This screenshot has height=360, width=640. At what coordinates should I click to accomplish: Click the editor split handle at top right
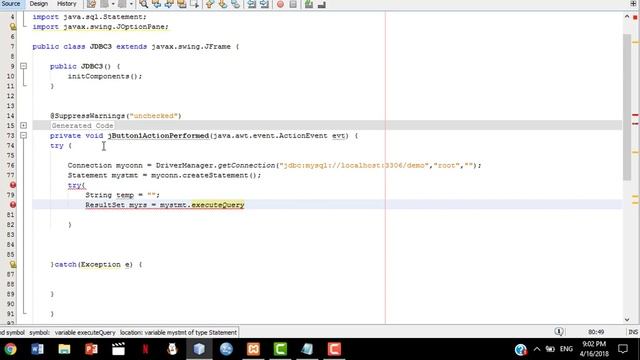pos(633,4)
